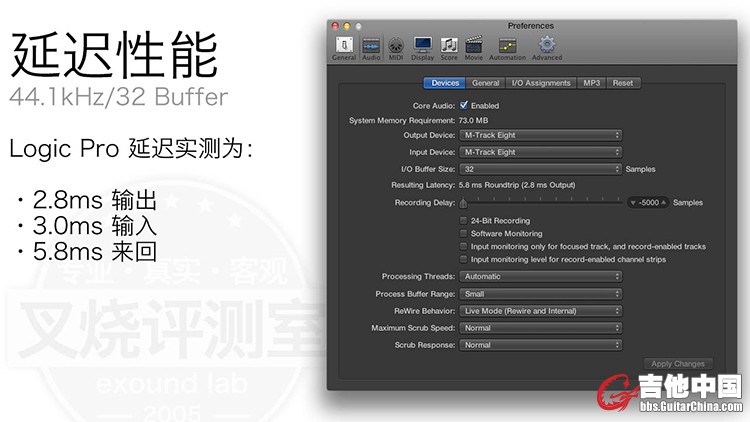750x422 pixels.
Task: Select the Movie preferences icon
Action: pos(473,47)
